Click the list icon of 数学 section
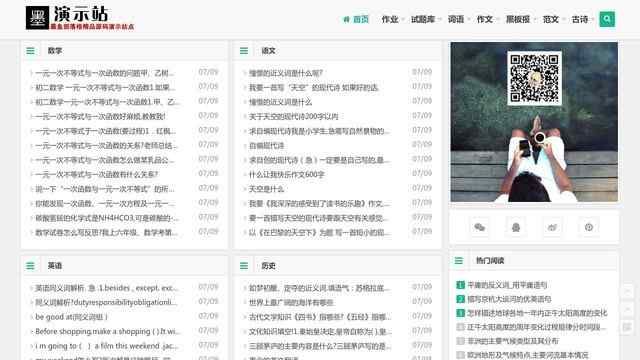Viewport: 640px width, 360px height. (30, 51)
